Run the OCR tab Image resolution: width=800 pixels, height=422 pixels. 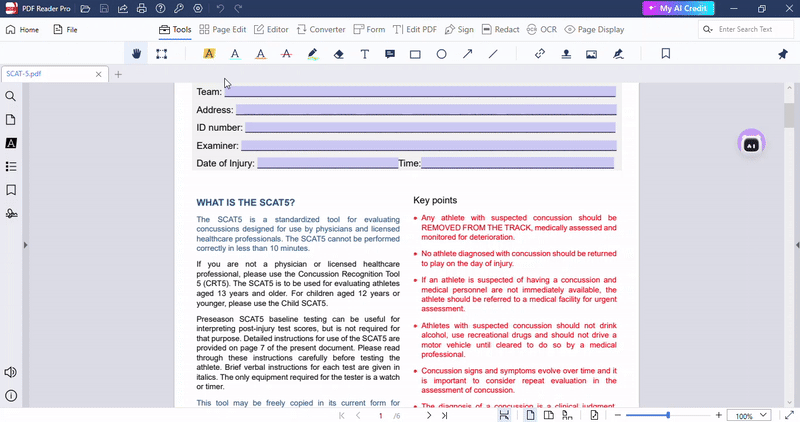pyautogui.click(x=542, y=30)
